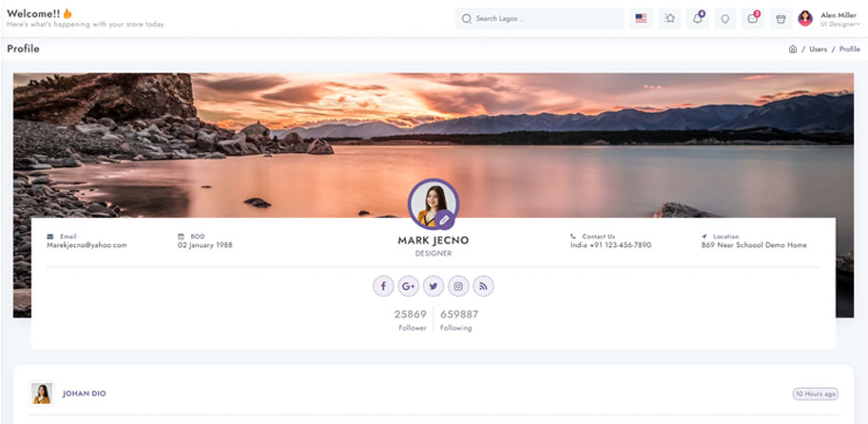The height and width of the screenshot is (424, 868).
Task: Open the RSS feed social icon
Action: coord(483,286)
